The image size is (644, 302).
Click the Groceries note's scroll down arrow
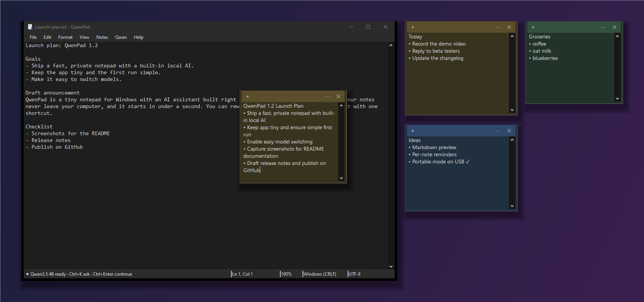point(617,99)
